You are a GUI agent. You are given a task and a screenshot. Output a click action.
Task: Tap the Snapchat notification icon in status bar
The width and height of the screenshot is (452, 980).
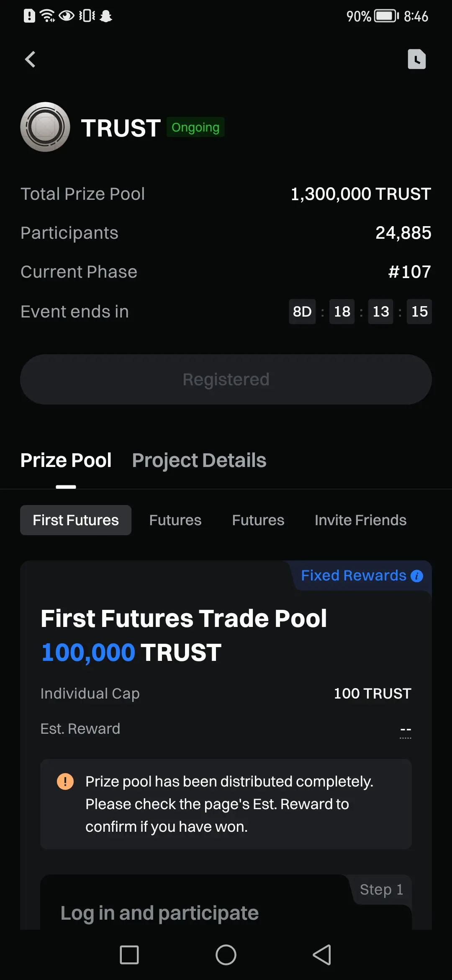tap(106, 16)
